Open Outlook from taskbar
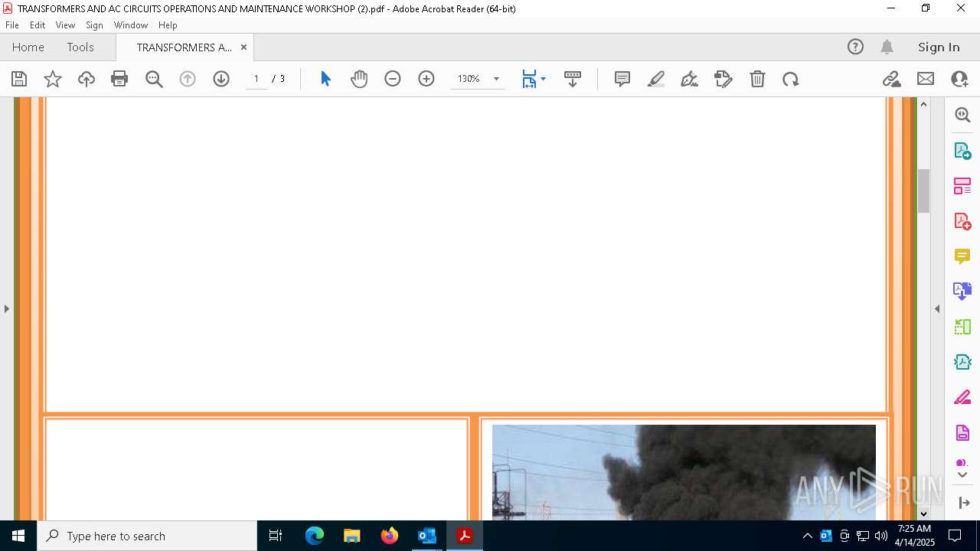This screenshot has height=551, width=980. pos(426,536)
